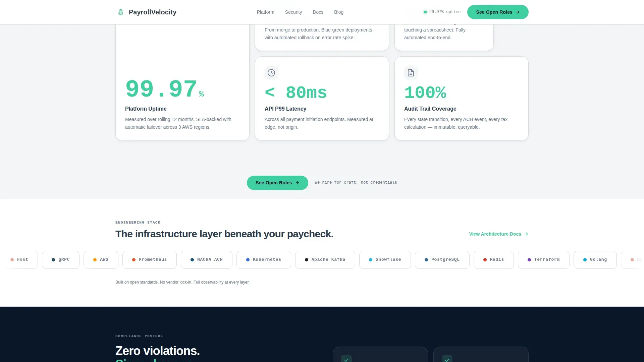Click the PayrollVelocity brand name
This screenshot has width=644, height=362.
(153, 12)
